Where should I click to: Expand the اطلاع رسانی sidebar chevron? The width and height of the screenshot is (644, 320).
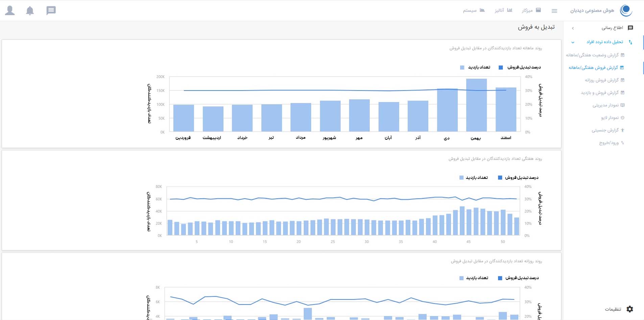(573, 28)
